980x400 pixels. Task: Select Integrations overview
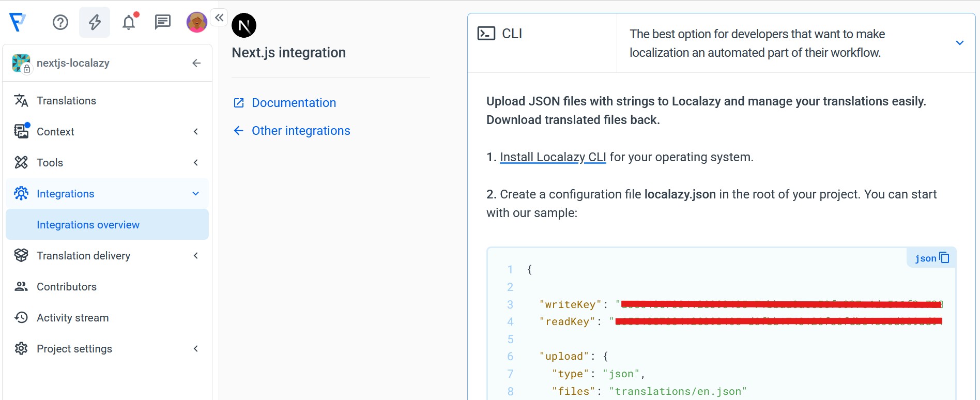pos(108,224)
